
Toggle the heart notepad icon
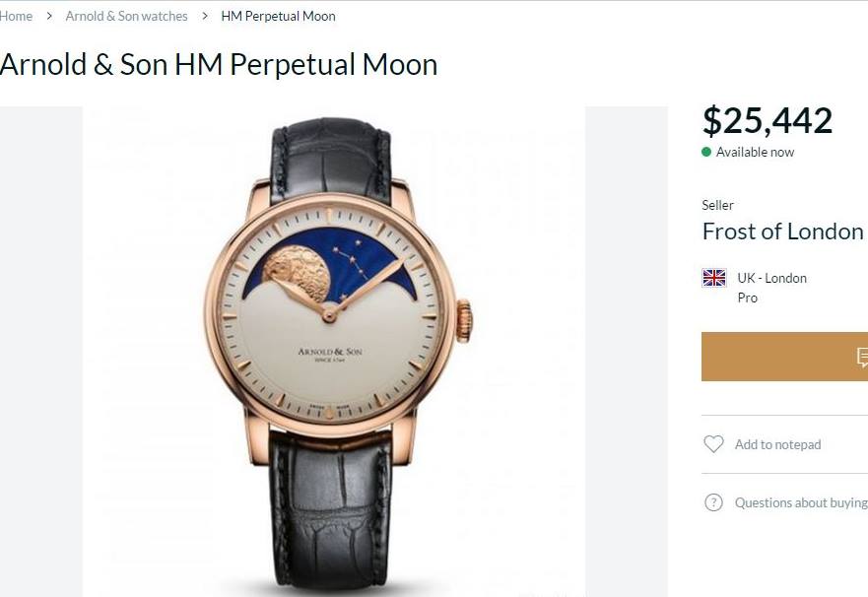[x=713, y=444]
